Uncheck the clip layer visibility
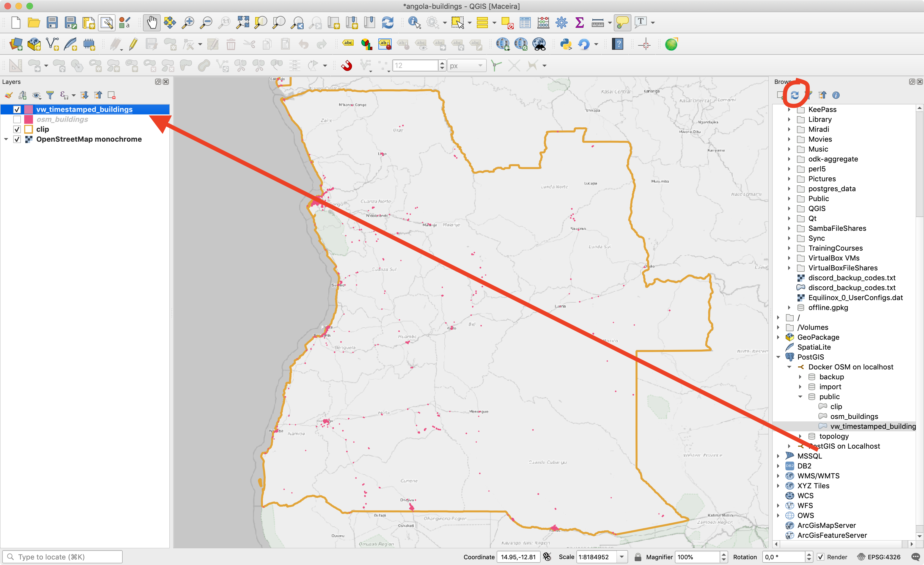This screenshot has height=565, width=924. pos(17,130)
